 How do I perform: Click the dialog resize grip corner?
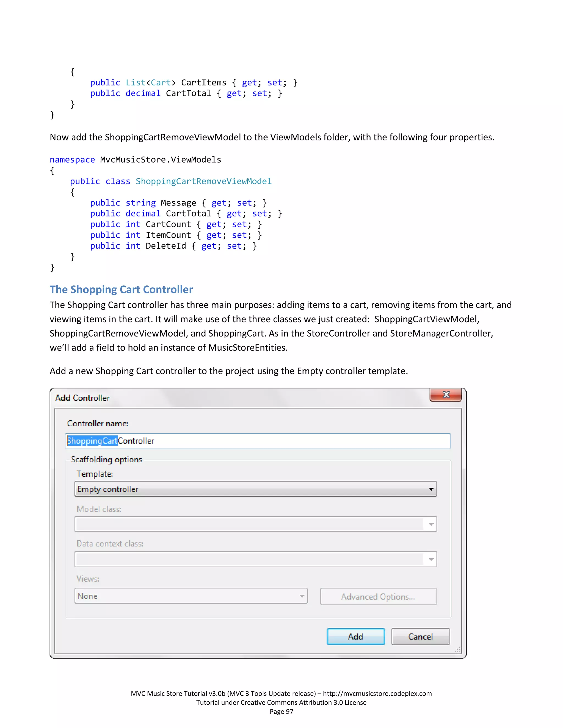[458, 650]
